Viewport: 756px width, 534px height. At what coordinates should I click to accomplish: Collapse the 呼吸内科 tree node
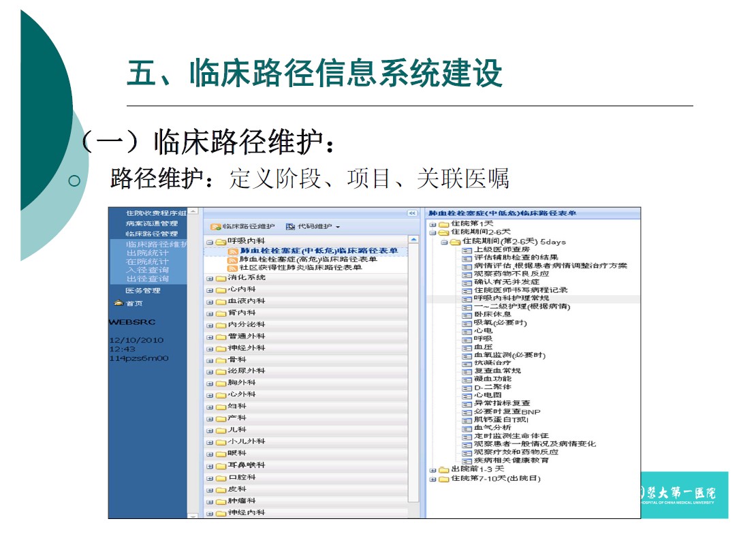pos(210,242)
